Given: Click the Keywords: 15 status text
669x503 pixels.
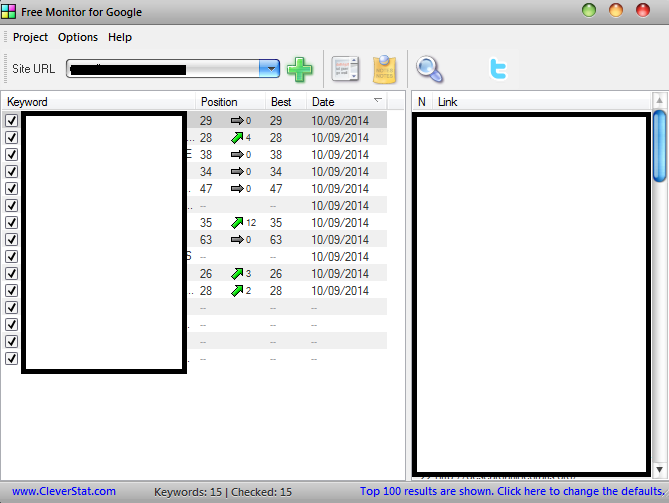Looking at the screenshot, I should 188,492.
